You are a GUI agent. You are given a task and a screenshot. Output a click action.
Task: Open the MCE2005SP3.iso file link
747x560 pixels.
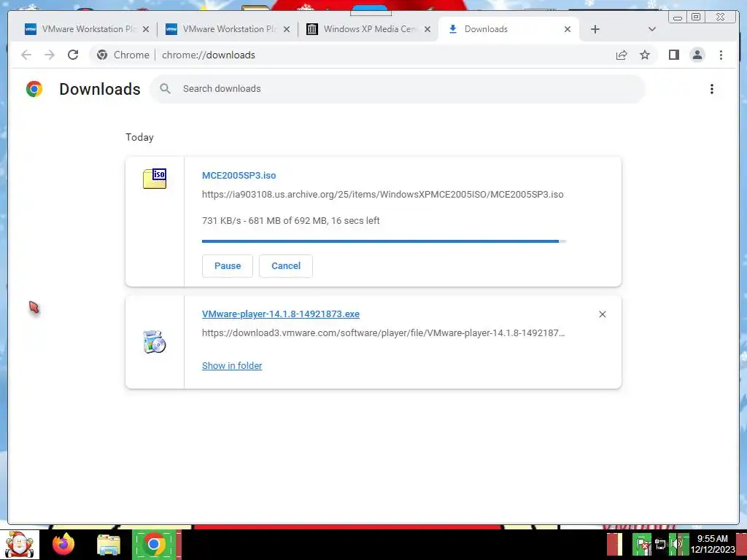click(239, 175)
